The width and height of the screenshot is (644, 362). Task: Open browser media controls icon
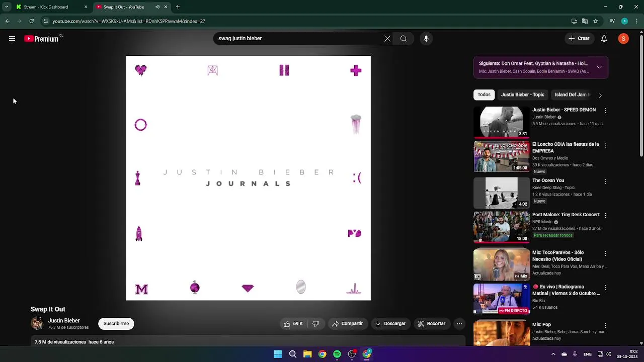[x=612, y=21]
